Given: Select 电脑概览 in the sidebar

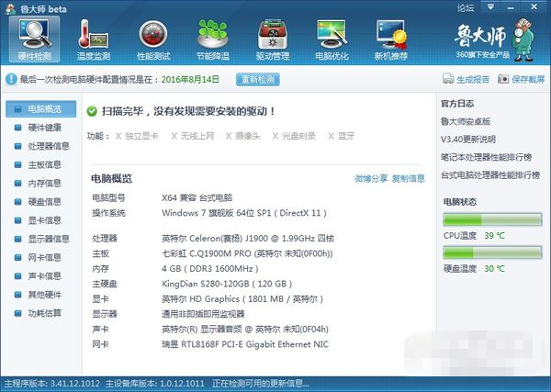Looking at the screenshot, I should [x=40, y=109].
